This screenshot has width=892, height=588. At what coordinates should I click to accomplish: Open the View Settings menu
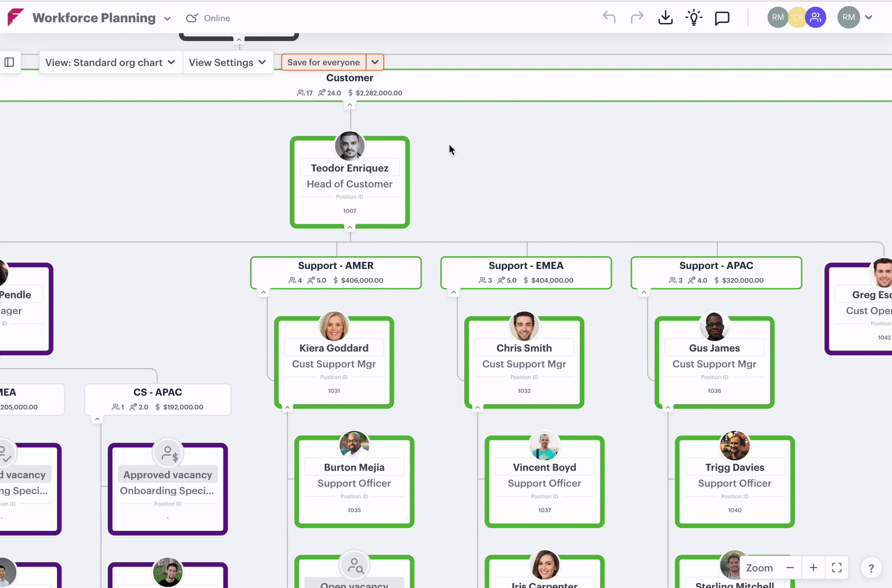(227, 62)
